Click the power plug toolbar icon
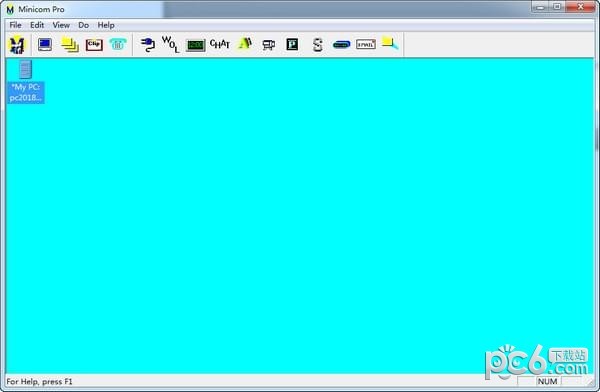This screenshot has width=600, height=392. [x=148, y=45]
